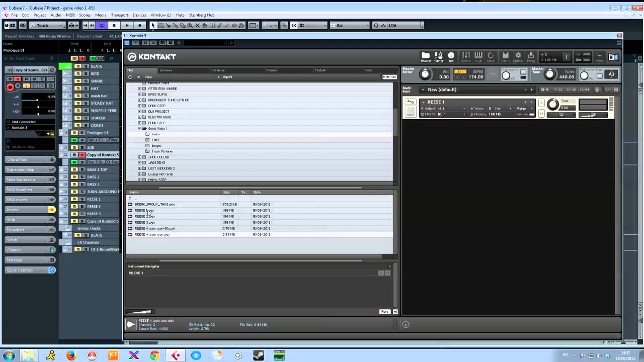Collapse the Genie Video 1 folder
The width and height of the screenshot is (644, 362).
point(140,128)
